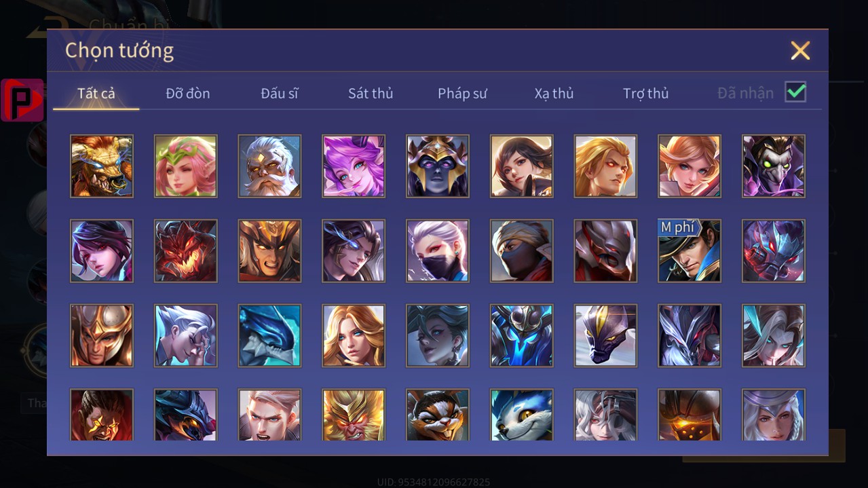Close the Chọn tướng dialog

800,50
